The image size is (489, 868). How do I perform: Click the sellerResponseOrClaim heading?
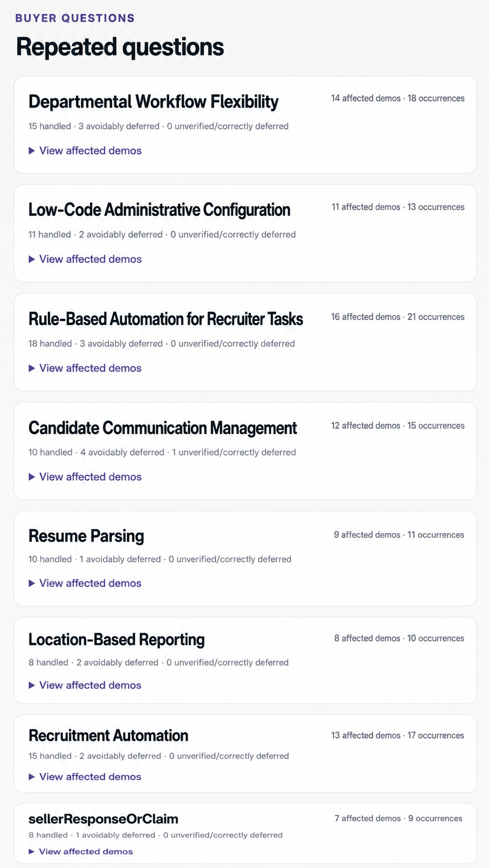(x=103, y=819)
